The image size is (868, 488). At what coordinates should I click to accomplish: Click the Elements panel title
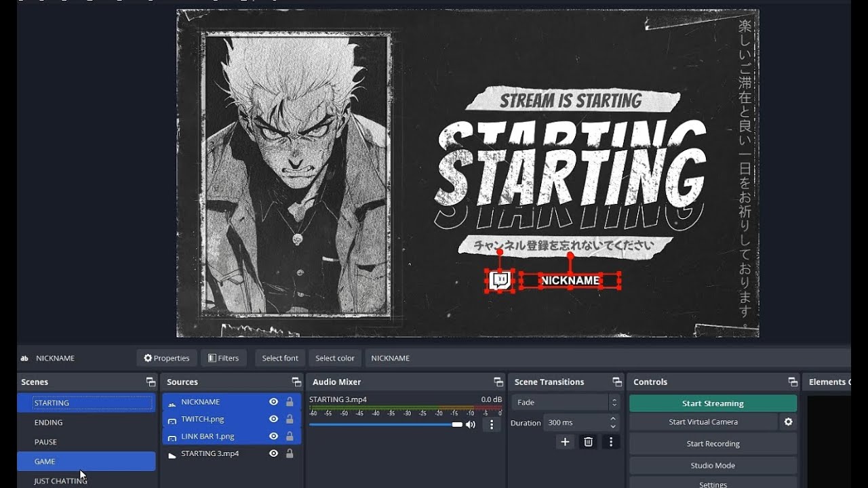(829, 382)
